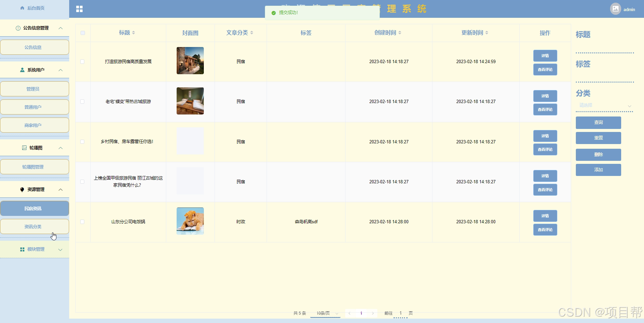Click the 共 5 条 total count text
Viewport: 644px width, 323px height.
coord(300,313)
